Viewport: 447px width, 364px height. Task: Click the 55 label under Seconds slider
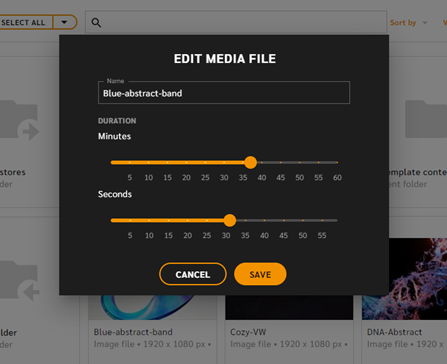pos(322,236)
